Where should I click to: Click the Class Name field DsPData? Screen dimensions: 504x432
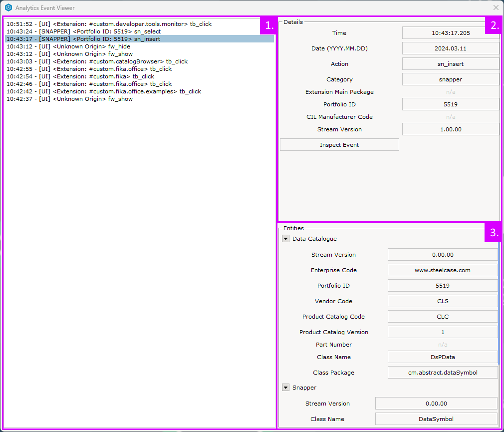pyautogui.click(x=443, y=357)
